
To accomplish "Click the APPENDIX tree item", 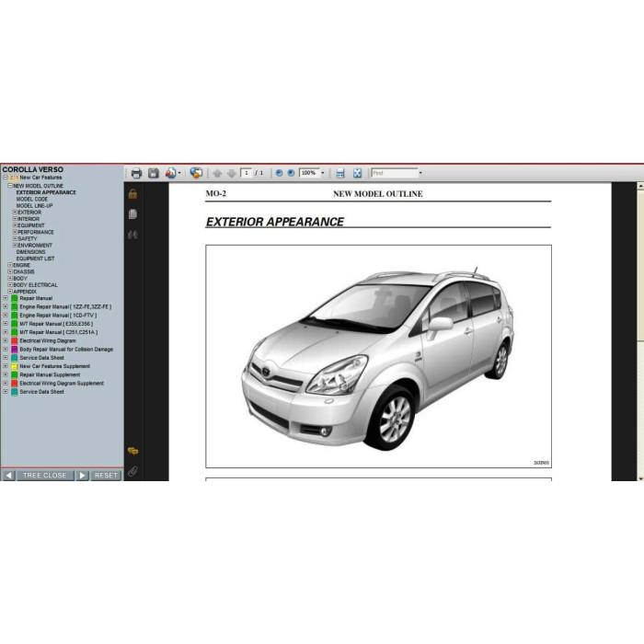I will 25,292.
